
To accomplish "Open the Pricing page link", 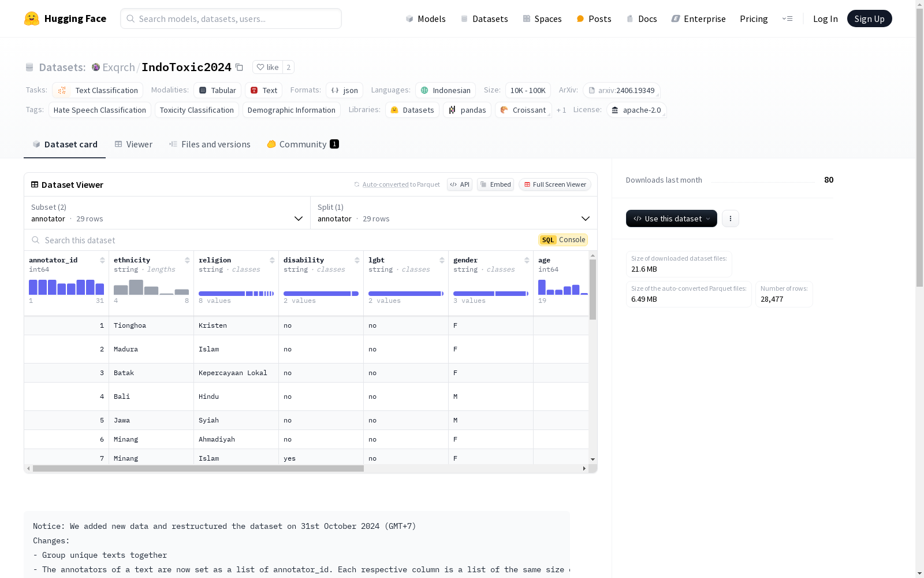I will point(754,18).
